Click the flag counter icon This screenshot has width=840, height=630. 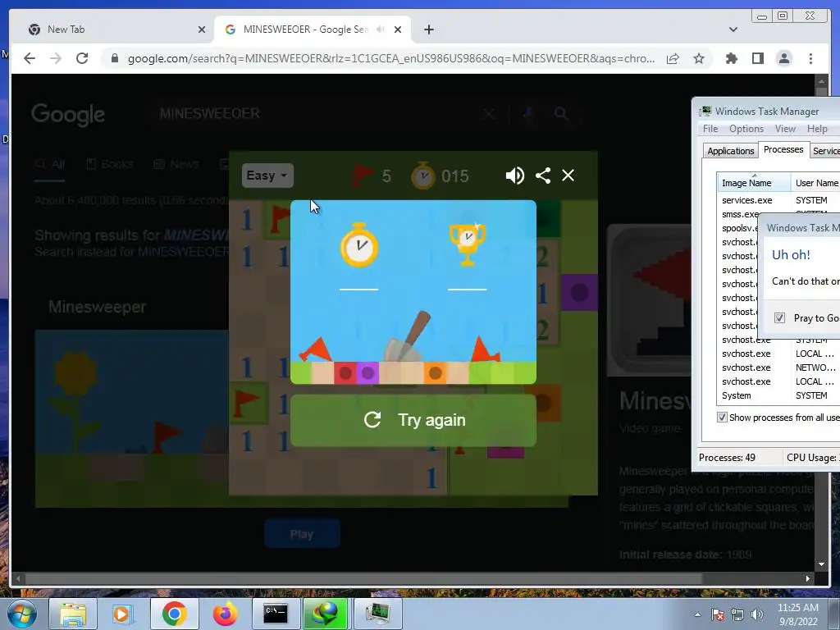pos(363,176)
